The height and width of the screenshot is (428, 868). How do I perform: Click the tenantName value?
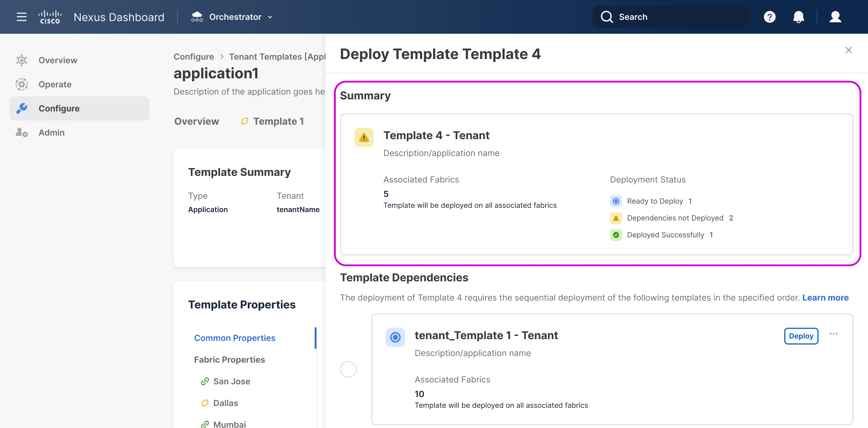(298, 209)
